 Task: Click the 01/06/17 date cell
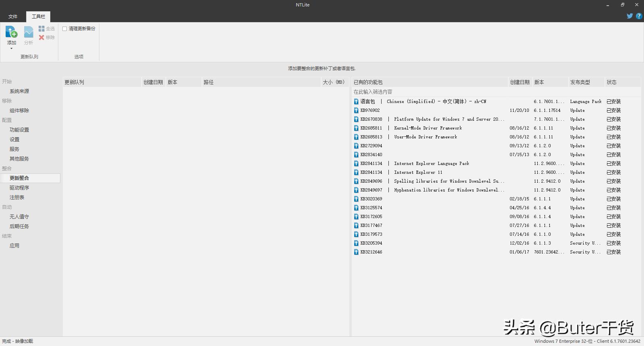click(x=519, y=252)
